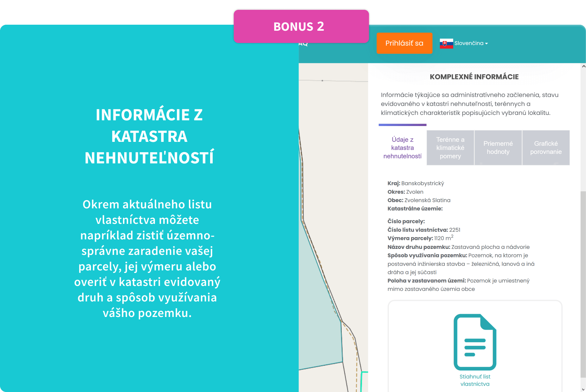Screen dimensions: 586x392
Task: Click the scrollbar up arrow
Action: pyautogui.click(x=583, y=66)
